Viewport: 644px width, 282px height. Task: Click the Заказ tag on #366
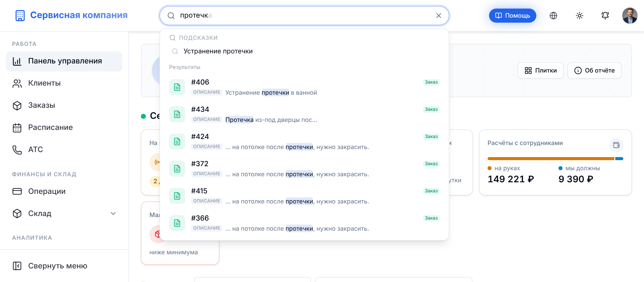pos(431,218)
